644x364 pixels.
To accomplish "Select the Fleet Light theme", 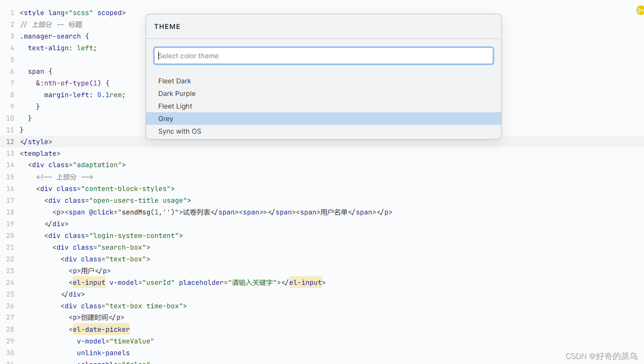I will point(175,106).
